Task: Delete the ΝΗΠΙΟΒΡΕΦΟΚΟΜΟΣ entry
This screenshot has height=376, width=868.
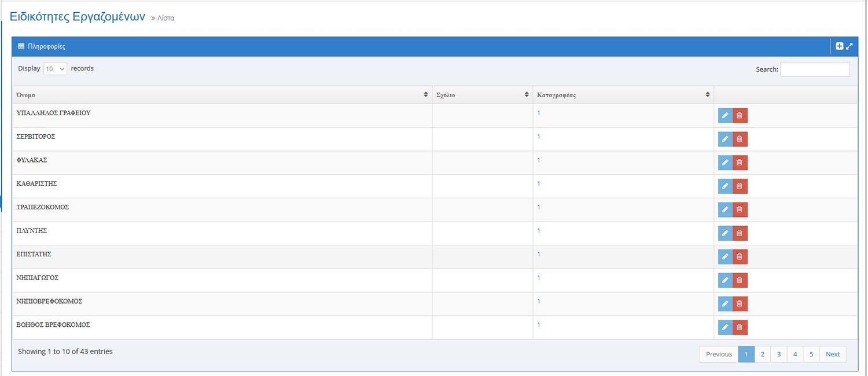Action: [740, 304]
